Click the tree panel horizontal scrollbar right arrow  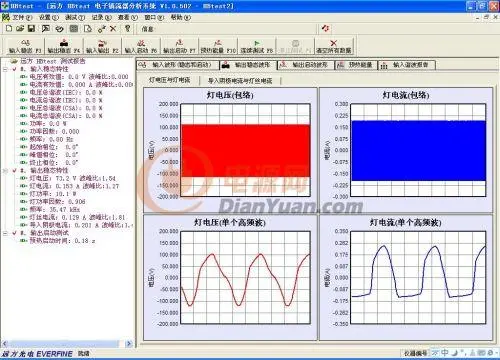coord(129,343)
